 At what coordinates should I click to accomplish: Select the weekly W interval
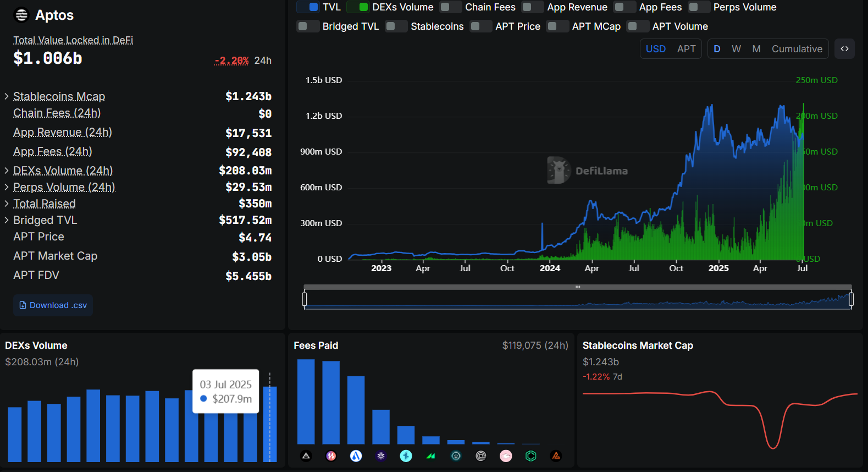[x=737, y=49]
